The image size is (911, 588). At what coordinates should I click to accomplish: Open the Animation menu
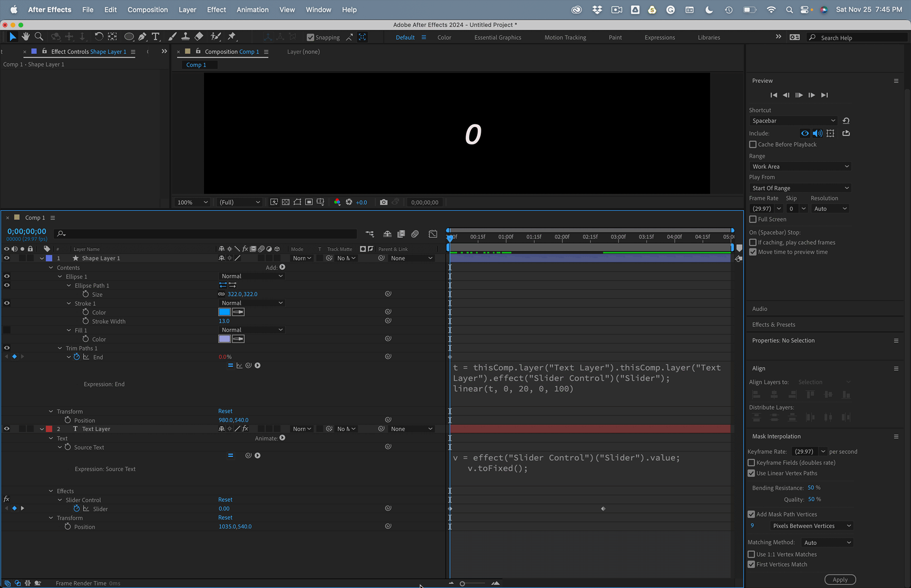pos(253,9)
